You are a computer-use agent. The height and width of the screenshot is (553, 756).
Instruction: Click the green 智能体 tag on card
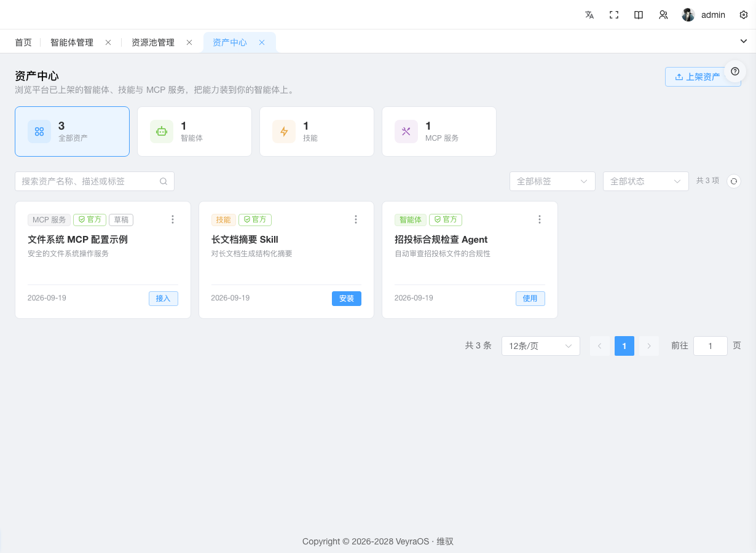pos(411,219)
